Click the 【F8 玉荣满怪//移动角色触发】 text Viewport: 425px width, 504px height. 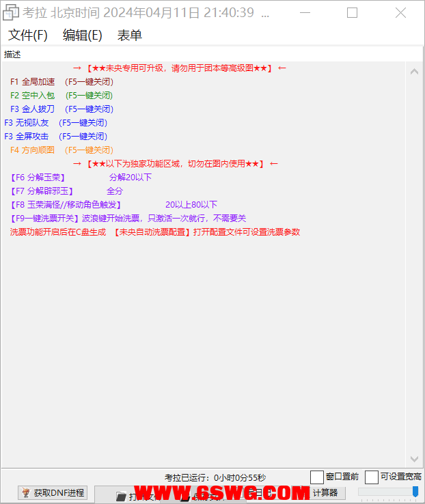tap(66, 205)
